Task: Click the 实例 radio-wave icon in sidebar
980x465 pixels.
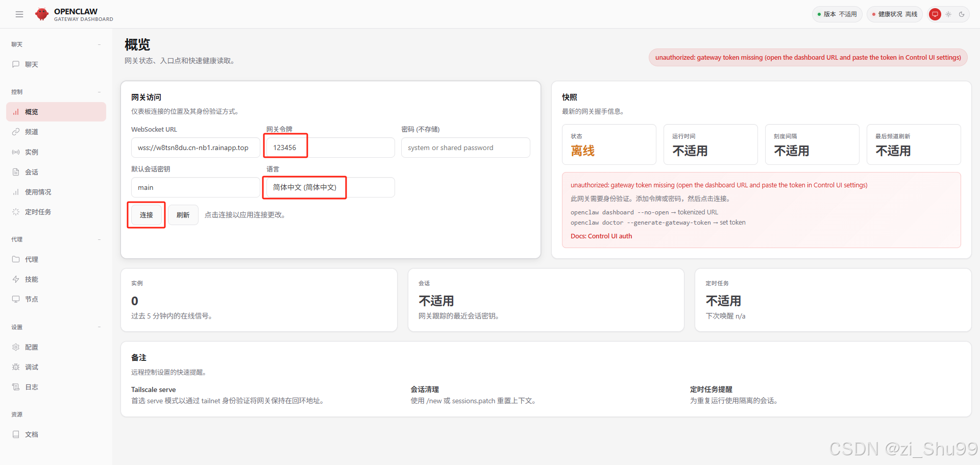Action: (16, 152)
